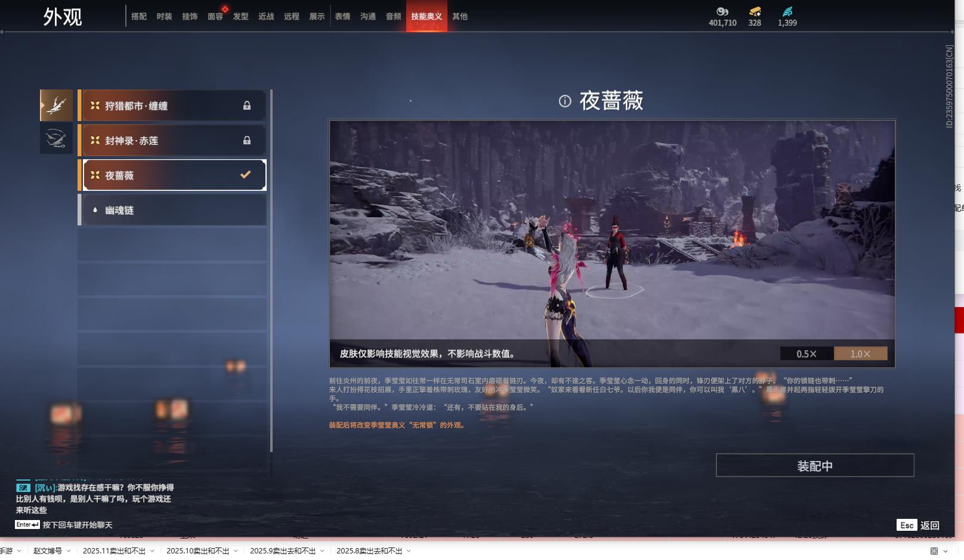This screenshot has width=964, height=560.
Task: Switch to the 时装 tab
Action: tap(164, 17)
